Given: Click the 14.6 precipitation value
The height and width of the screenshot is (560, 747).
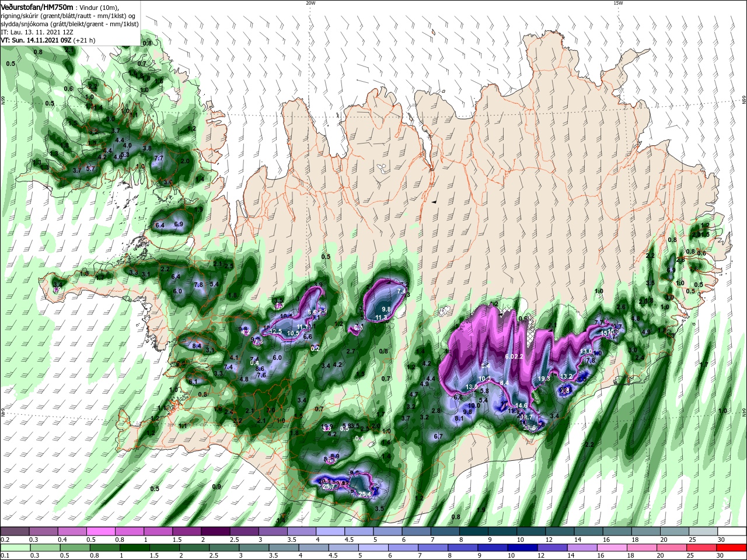Looking at the screenshot, I should (521, 405).
